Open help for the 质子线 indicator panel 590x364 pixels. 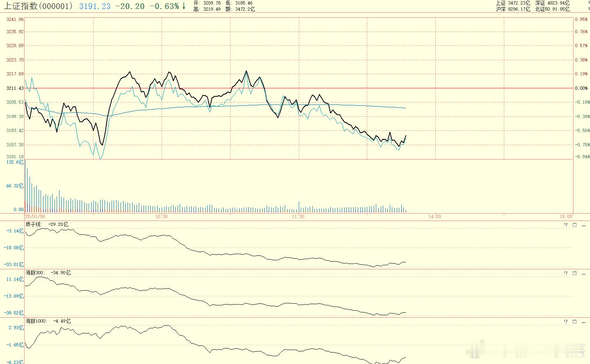[x=566, y=225]
